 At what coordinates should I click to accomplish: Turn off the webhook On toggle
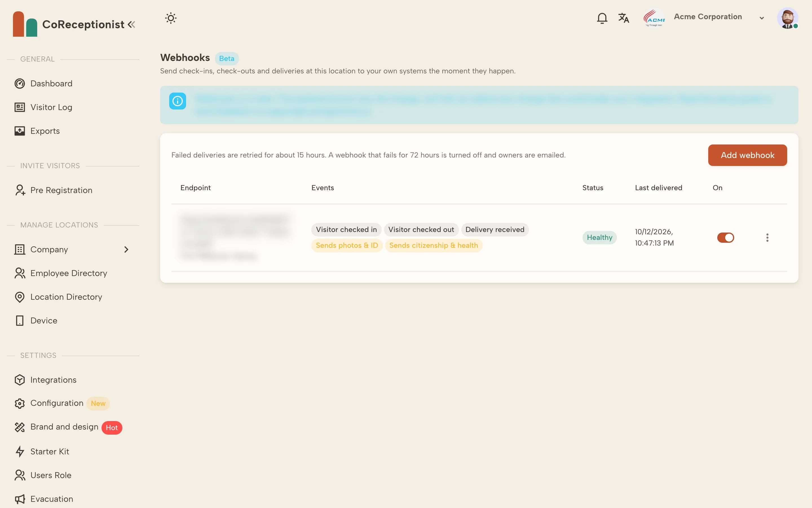point(725,238)
